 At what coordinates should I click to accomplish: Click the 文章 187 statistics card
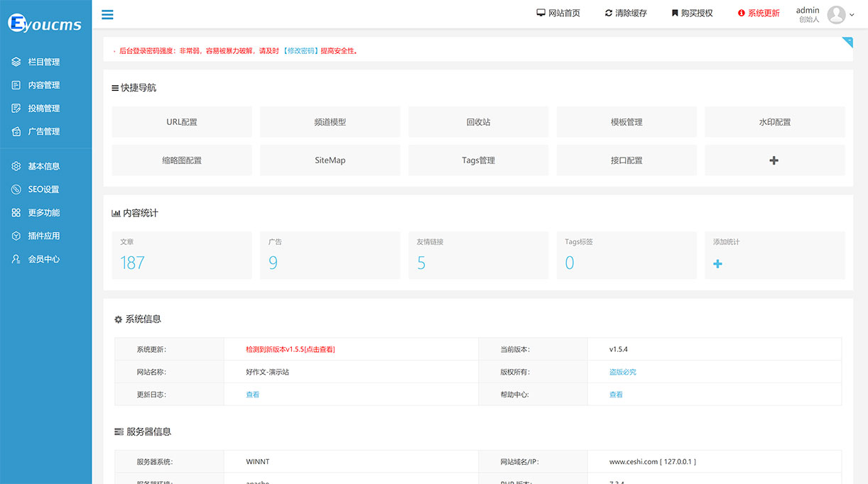182,255
